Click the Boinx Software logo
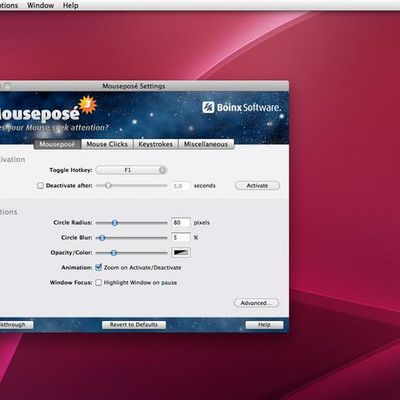The height and width of the screenshot is (400, 400). (241, 107)
